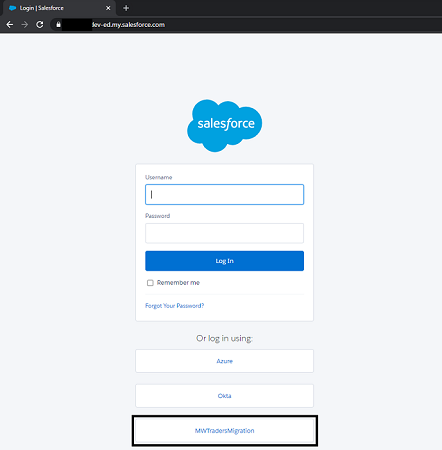Screen dimensions: 442x450
Task: Click the browser back arrow
Action: point(10,24)
